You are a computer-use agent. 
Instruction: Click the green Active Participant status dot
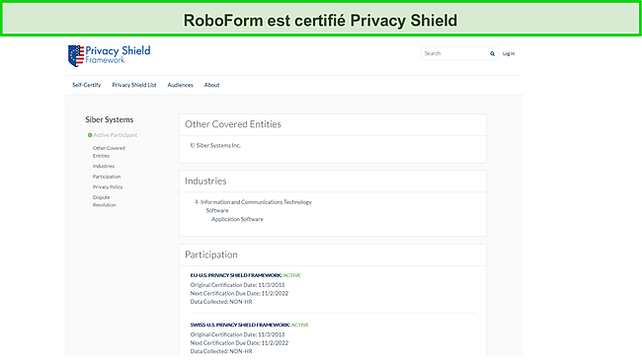coord(90,135)
